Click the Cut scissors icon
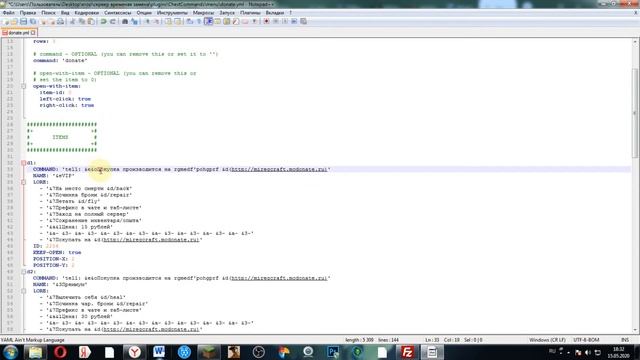Image resolution: width=640 pixels, height=360 pixels. pyautogui.click(x=72, y=21)
